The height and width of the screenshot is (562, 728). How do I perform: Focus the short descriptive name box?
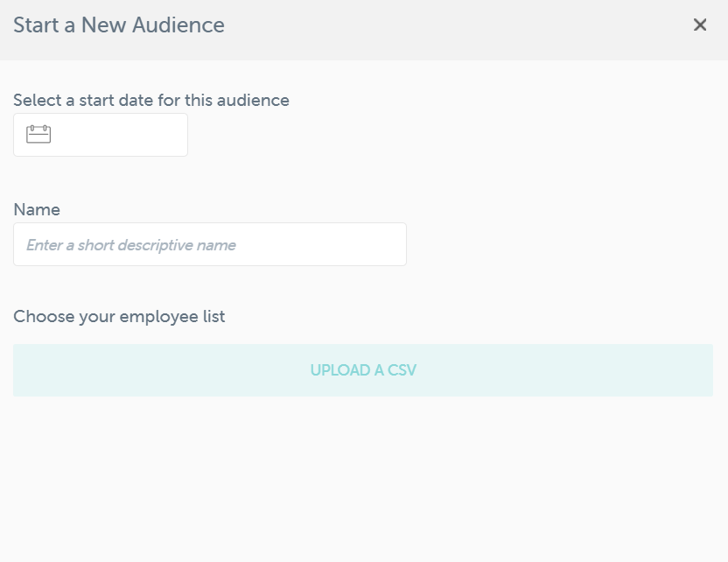point(210,243)
